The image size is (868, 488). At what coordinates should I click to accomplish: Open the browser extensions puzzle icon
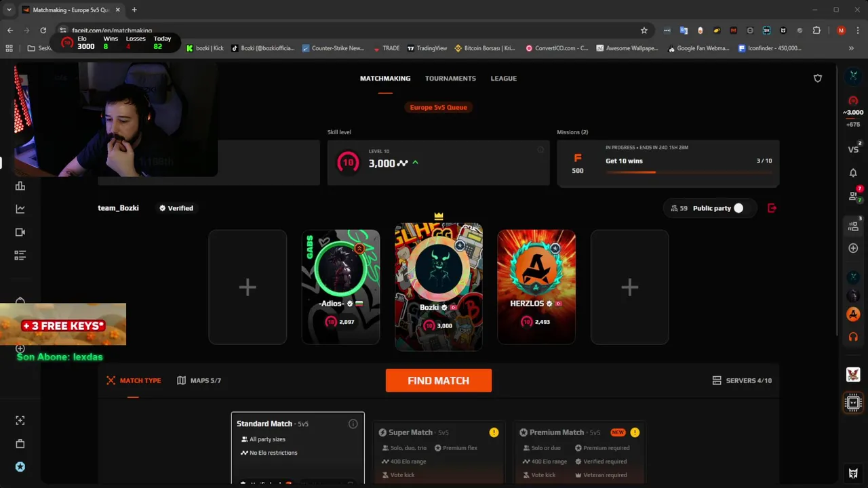(816, 30)
